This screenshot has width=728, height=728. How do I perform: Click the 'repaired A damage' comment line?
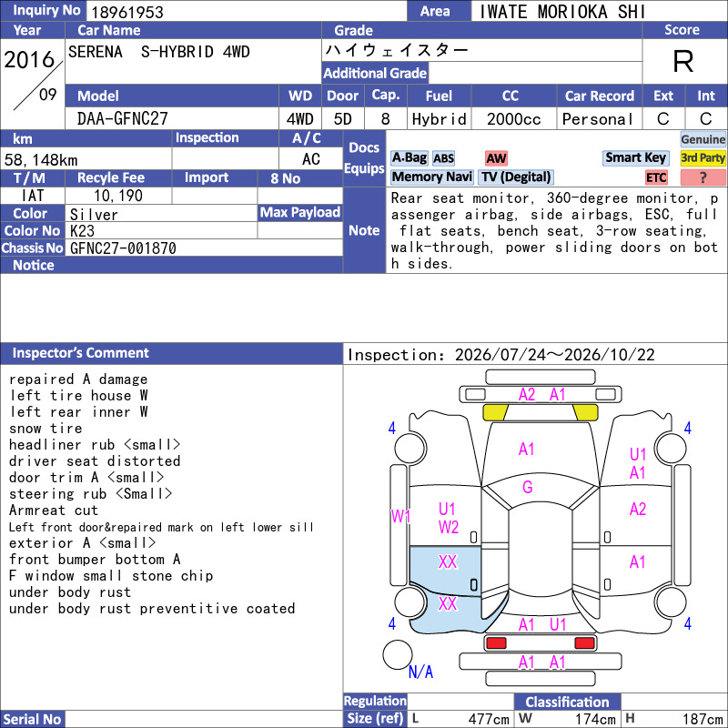pos(78,379)
